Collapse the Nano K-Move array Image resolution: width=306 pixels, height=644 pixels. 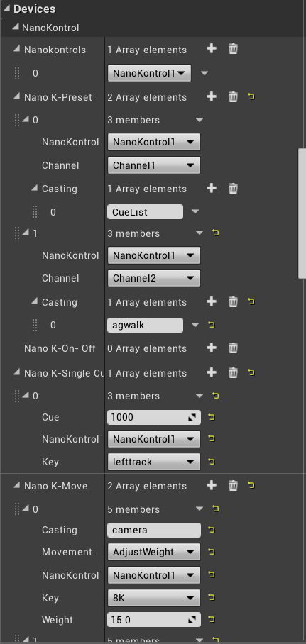click(16, 485)
